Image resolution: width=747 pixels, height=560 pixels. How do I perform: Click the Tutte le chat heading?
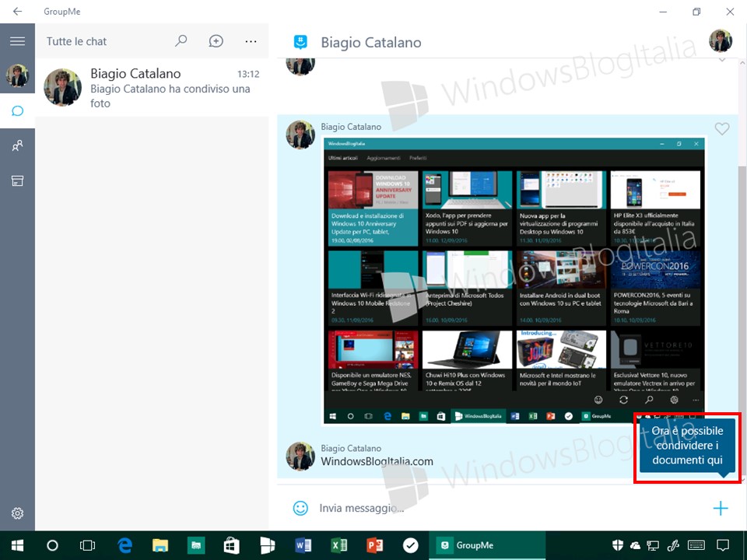(77, 41)
